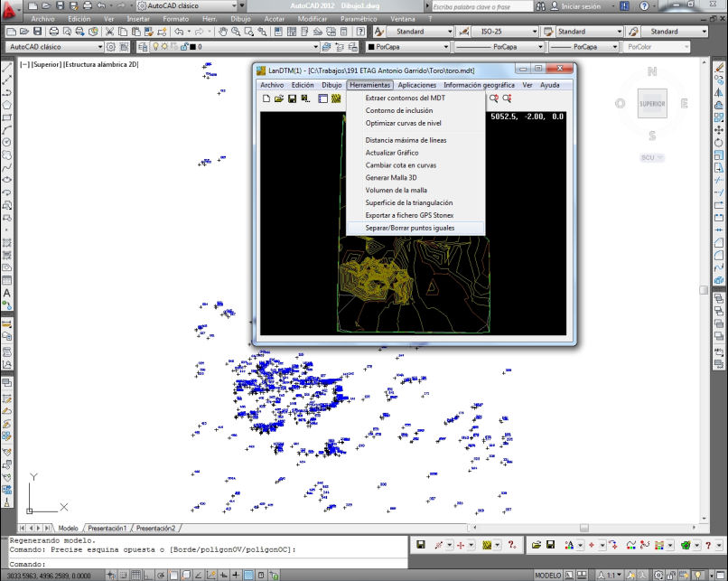Click the Modelo layout tab
Screen dimensions: 728x581
pyautogui.click(x=69, y=529)
